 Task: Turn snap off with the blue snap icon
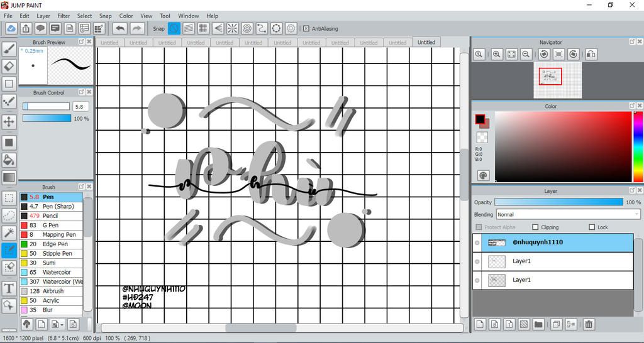pos(174,28)
